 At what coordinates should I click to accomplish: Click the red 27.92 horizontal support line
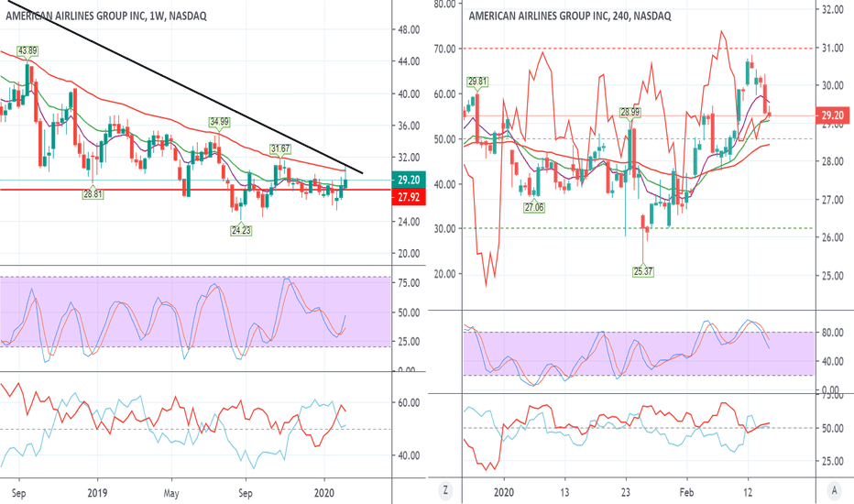click(x=195, y=190)
